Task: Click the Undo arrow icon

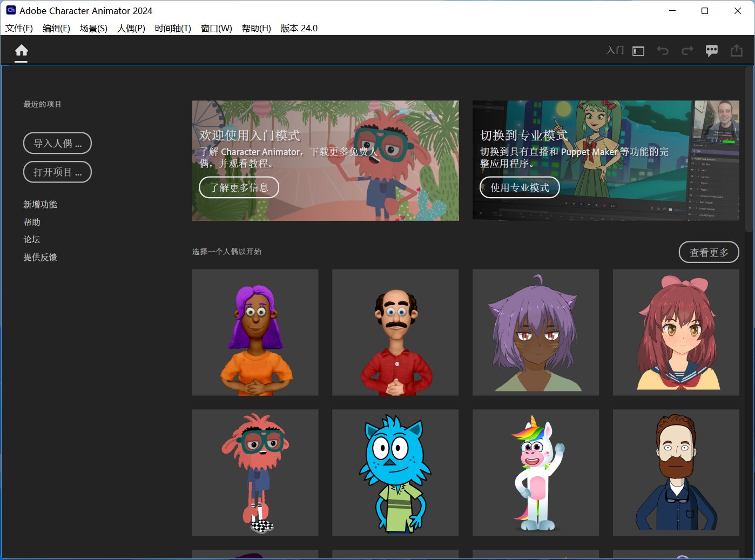Action: (x=663, y=51)
